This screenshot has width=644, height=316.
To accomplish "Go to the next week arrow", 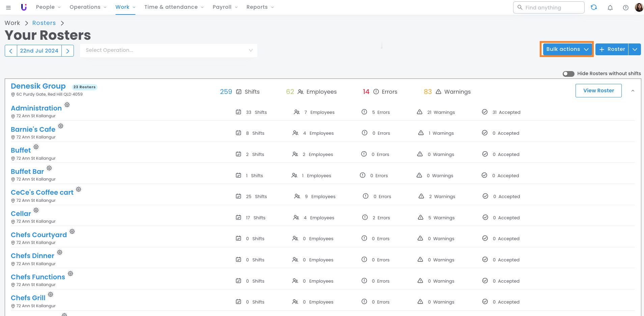I will [68, 51].
